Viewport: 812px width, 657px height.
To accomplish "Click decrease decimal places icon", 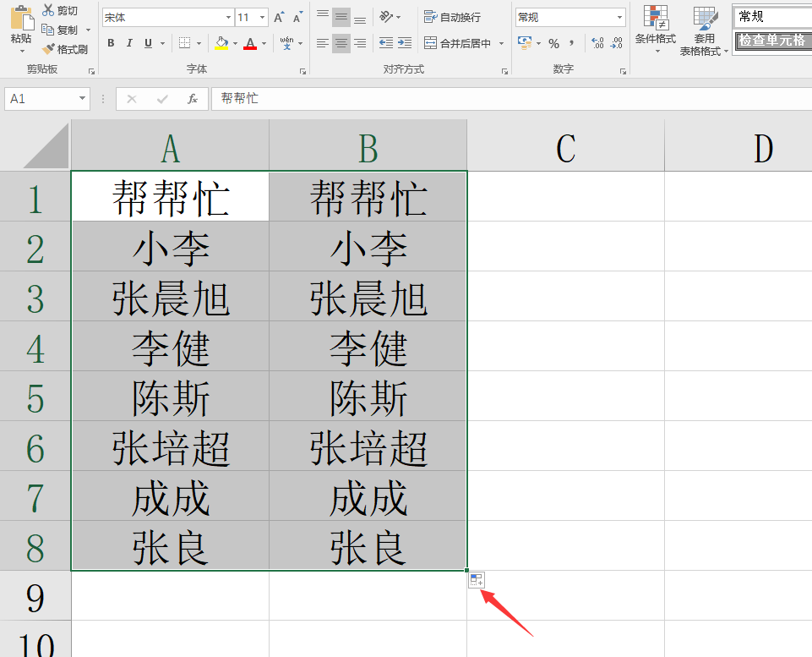I will pos(616,43).
